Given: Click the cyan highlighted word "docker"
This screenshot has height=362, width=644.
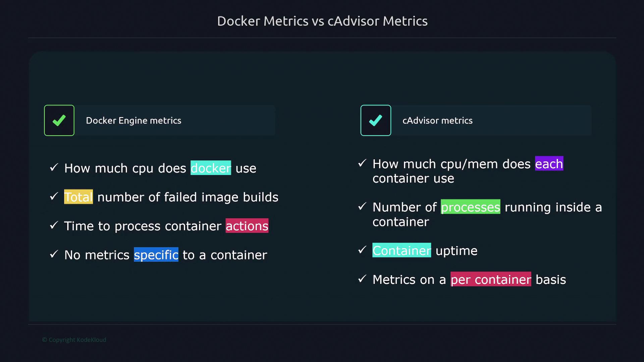Looking at the screenshot, I should [x=211, y=168].
